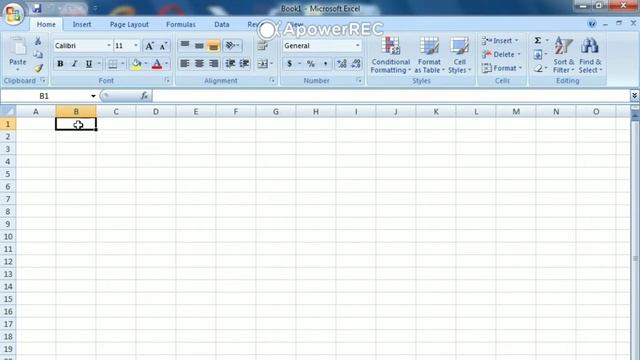This screenshot has height=360, width=640.
Task: Select all cells with corner button
Action: pyautogui.click(x=8, y=111)
